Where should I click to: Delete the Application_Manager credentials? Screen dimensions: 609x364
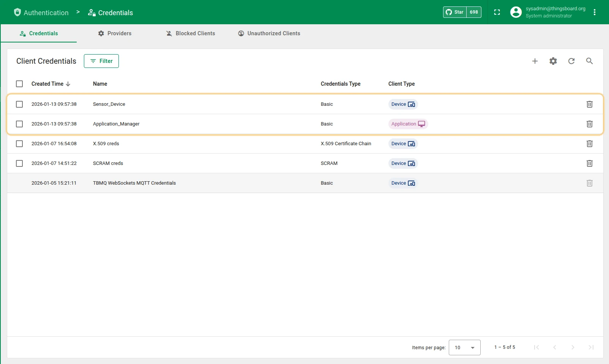coord(590,124)
